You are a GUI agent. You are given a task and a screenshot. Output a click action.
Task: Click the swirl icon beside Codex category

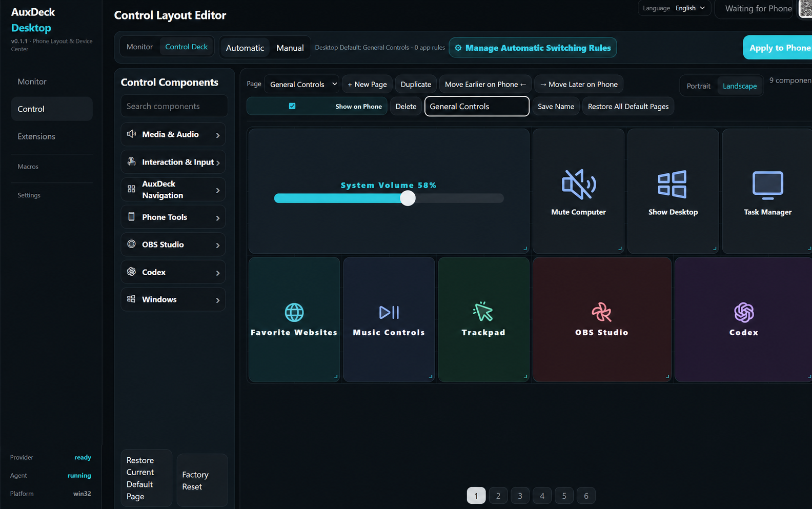(132, 272)
